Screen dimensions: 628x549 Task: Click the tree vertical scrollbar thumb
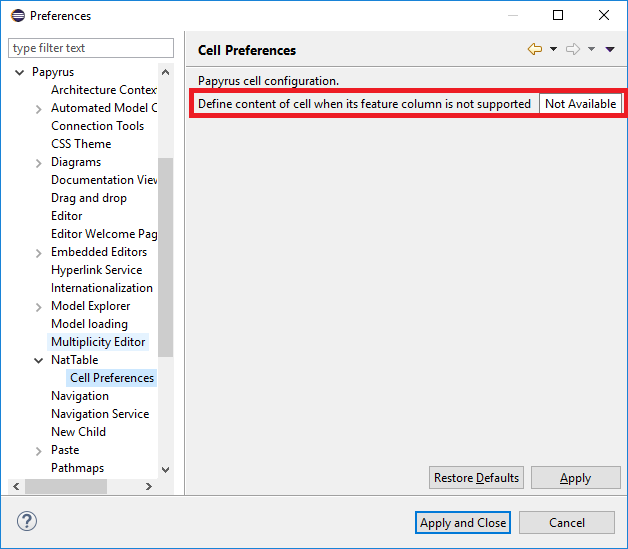coord(165,257)
